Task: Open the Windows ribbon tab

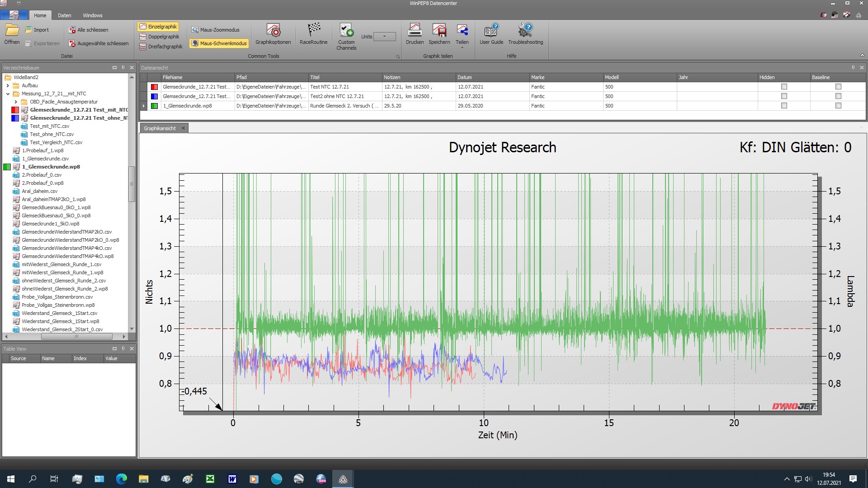Action: (x=92, y=15)
